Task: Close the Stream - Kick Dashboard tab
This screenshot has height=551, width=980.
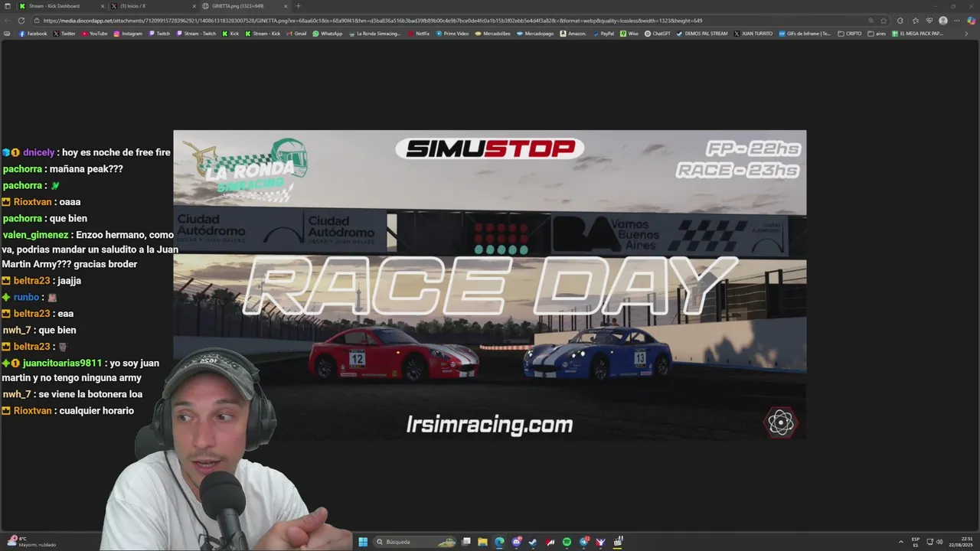Action: tap(103, 6)
